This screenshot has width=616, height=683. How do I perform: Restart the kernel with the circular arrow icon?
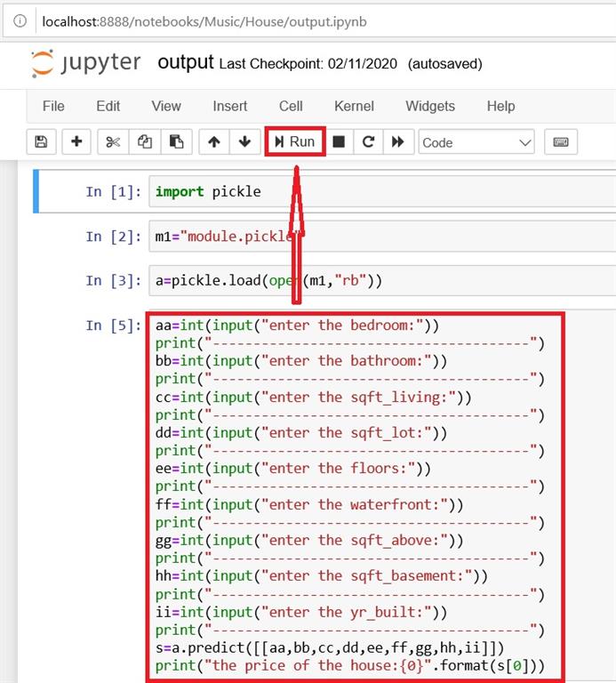(368, 142)
